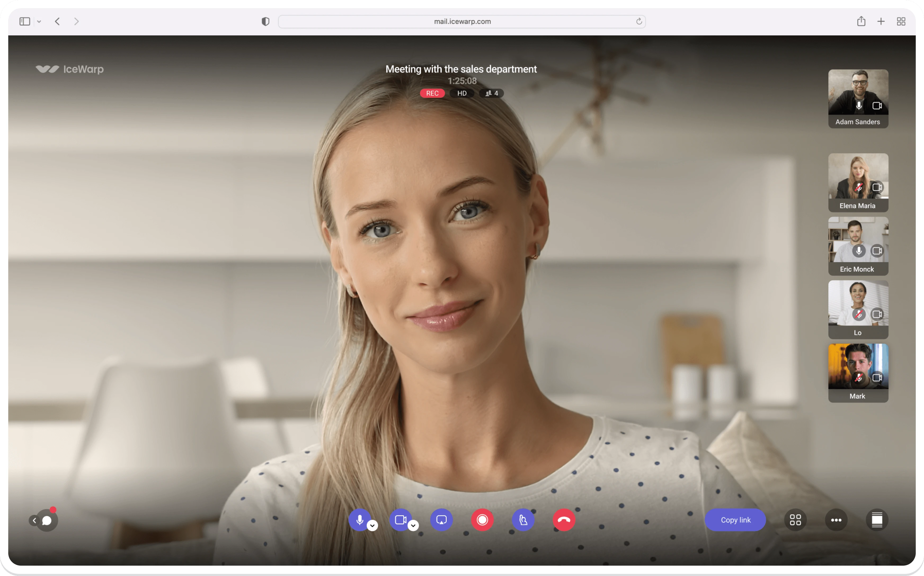Click the mail.icewarp.com address bar

point(462,22)
